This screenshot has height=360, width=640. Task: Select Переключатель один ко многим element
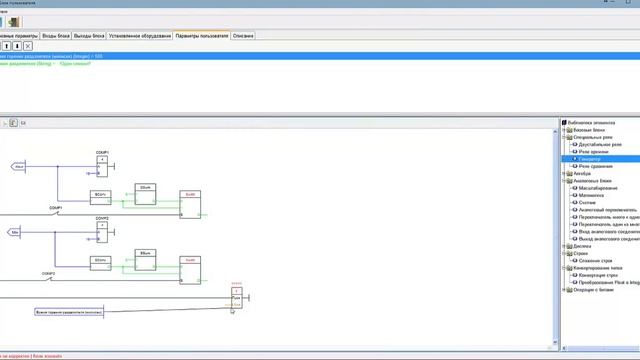(609, 224)
